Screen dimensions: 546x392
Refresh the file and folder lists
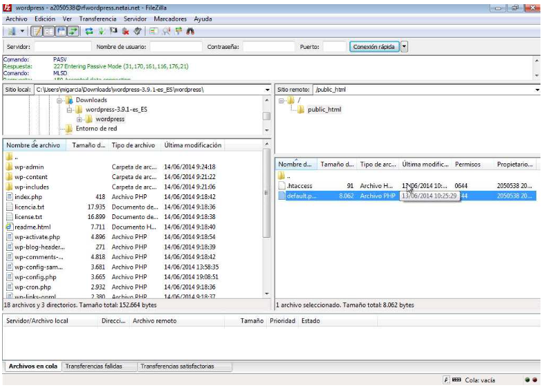click(89, 31)
